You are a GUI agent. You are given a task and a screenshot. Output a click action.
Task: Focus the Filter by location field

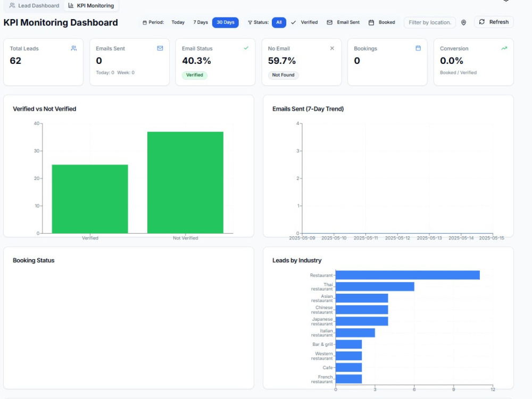pos(430,22)
